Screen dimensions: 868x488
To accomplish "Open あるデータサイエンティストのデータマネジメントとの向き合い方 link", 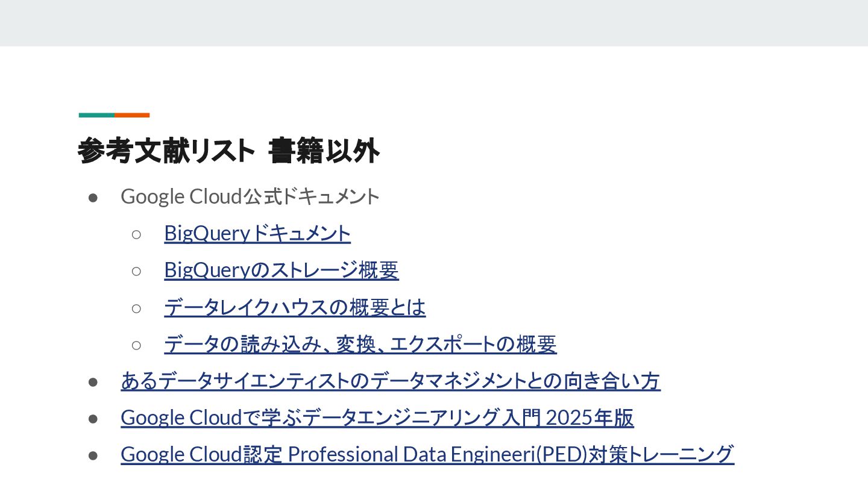I will [x=391, y=381].
